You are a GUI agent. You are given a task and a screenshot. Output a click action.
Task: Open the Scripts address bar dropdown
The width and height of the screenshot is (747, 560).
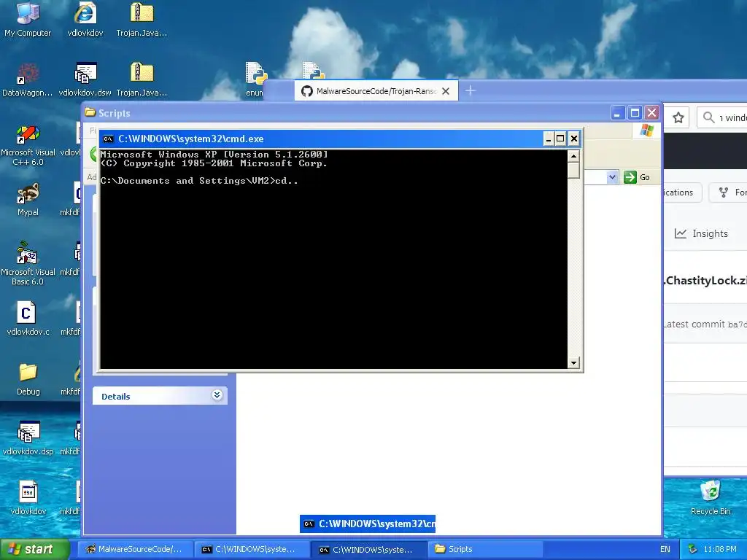coord(612,177)
